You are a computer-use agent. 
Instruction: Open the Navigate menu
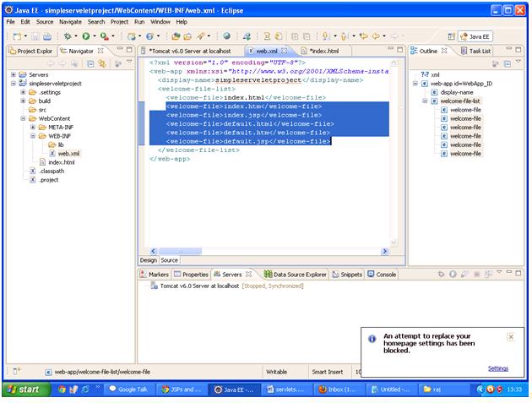pos(70,22)
